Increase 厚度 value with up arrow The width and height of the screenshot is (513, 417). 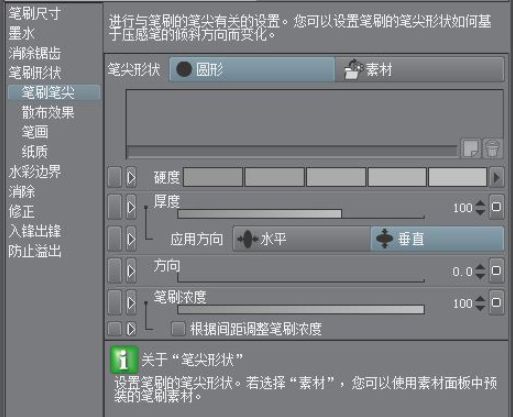(x=480, y=203)
